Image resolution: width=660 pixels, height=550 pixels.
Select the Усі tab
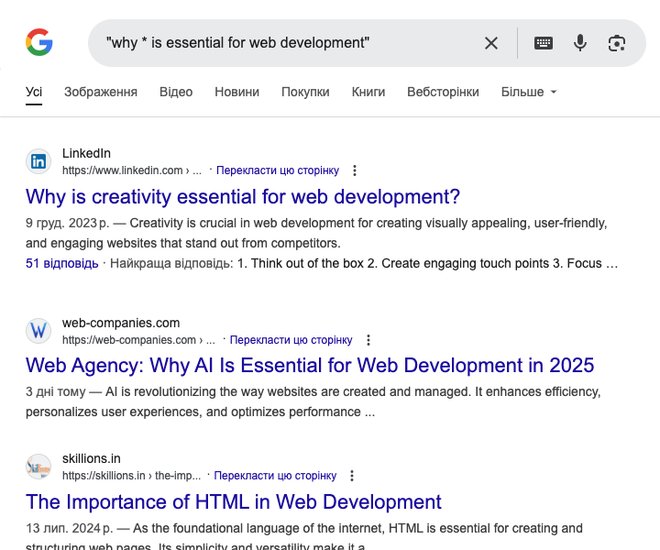click(x=34, y=92)
